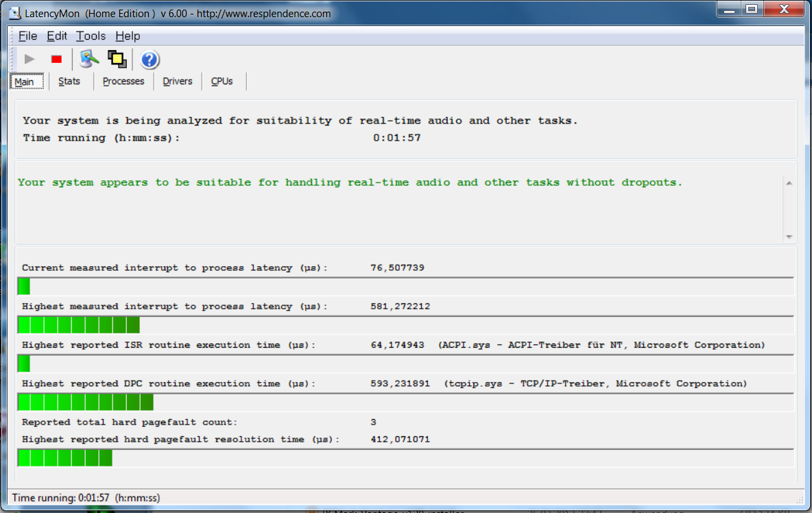Click the 0:01:57 time running value

click(x=396, y=138)
